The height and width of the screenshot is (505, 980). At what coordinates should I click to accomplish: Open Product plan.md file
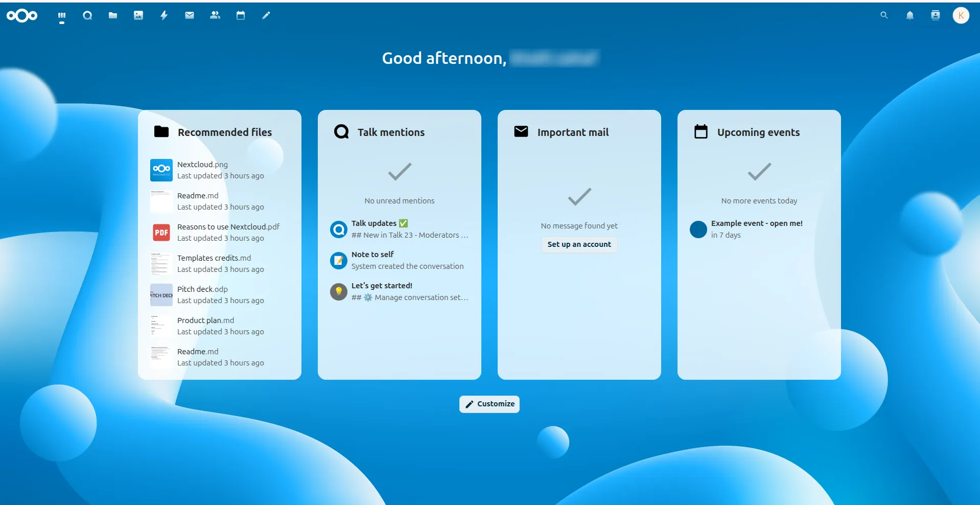pyautogui.click(x=220, y=326)
